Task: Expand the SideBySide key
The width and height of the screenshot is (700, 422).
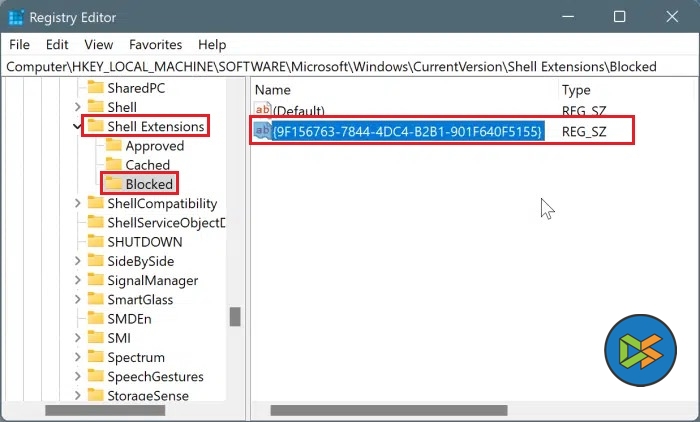Action: click(78, 261)
